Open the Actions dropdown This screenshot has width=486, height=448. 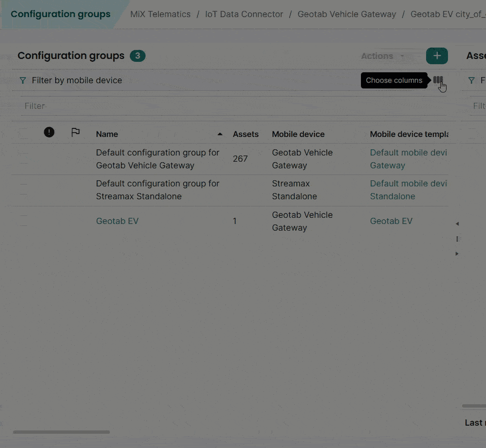coord(382,56)
